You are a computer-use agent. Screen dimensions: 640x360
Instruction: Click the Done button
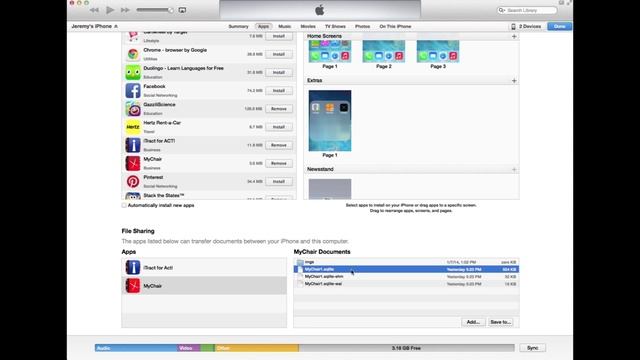tap(559, 27)
